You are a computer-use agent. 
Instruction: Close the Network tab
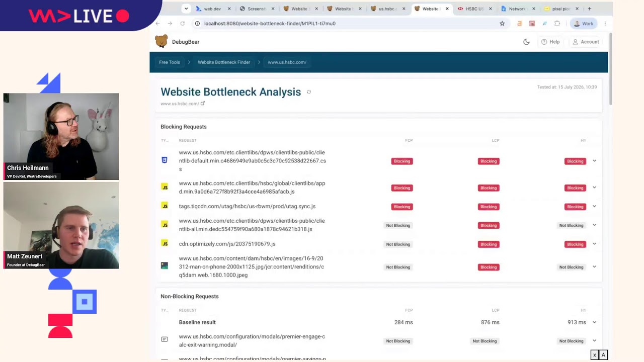534,9
